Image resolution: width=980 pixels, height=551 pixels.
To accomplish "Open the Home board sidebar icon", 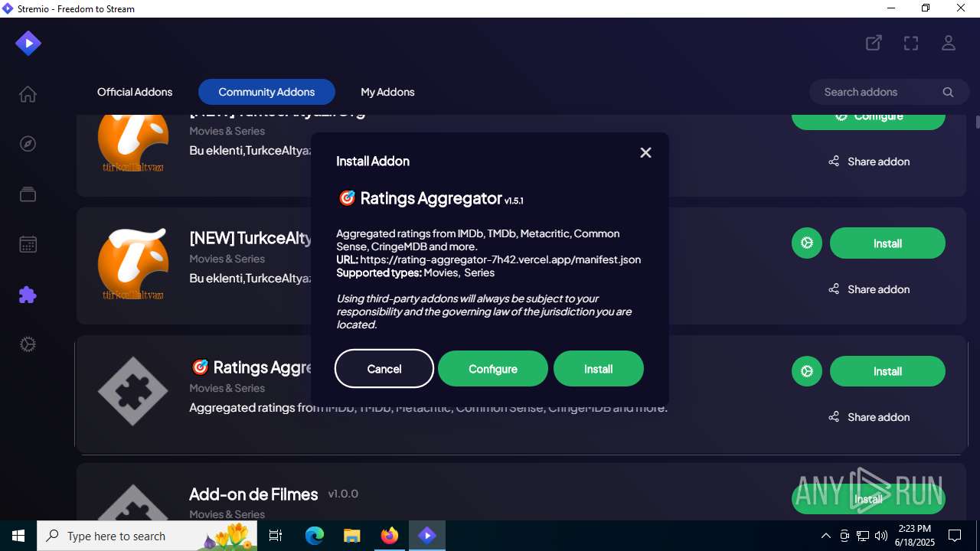I will pyautogui.click(x=28, y=94).
